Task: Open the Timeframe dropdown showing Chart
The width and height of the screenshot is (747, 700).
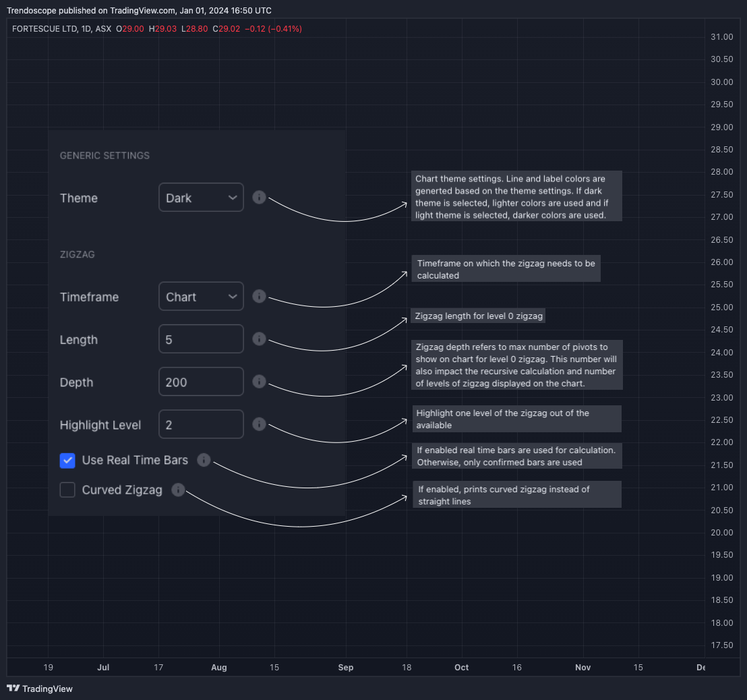Action: coord(201,297)
